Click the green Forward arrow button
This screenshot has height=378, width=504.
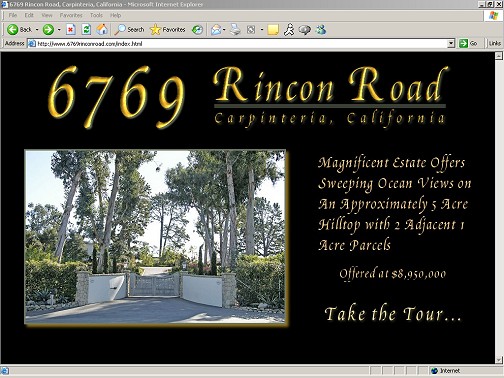tap(48, 30)
